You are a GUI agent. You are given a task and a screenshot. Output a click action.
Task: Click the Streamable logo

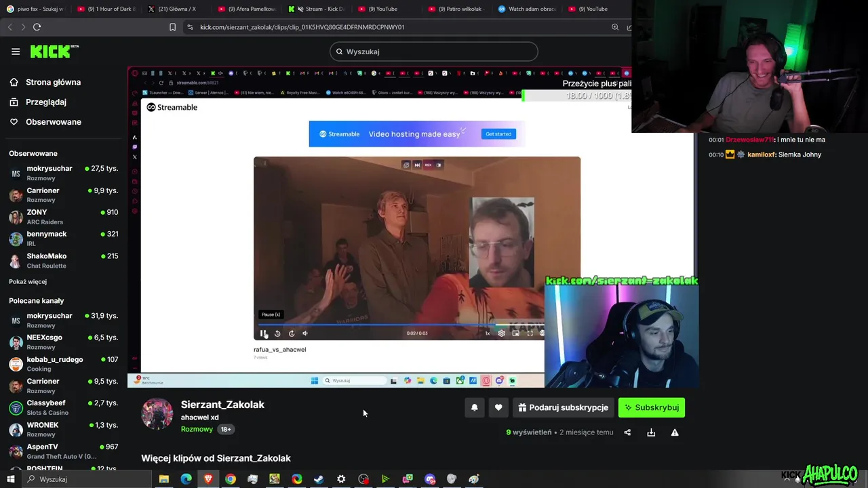(172, 107)
